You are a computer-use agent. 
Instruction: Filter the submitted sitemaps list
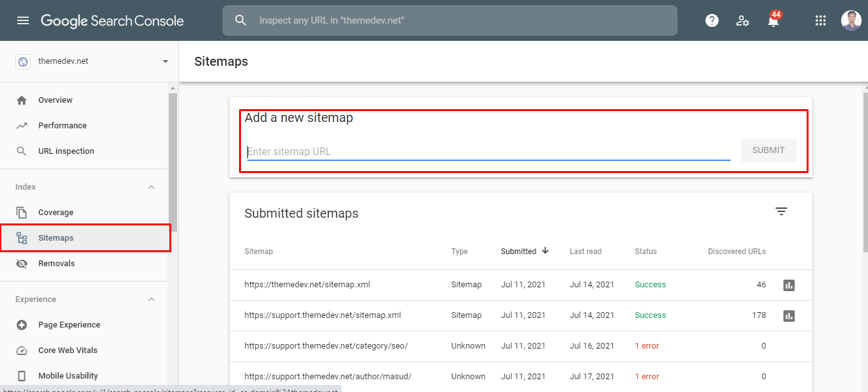coord(781,211)
